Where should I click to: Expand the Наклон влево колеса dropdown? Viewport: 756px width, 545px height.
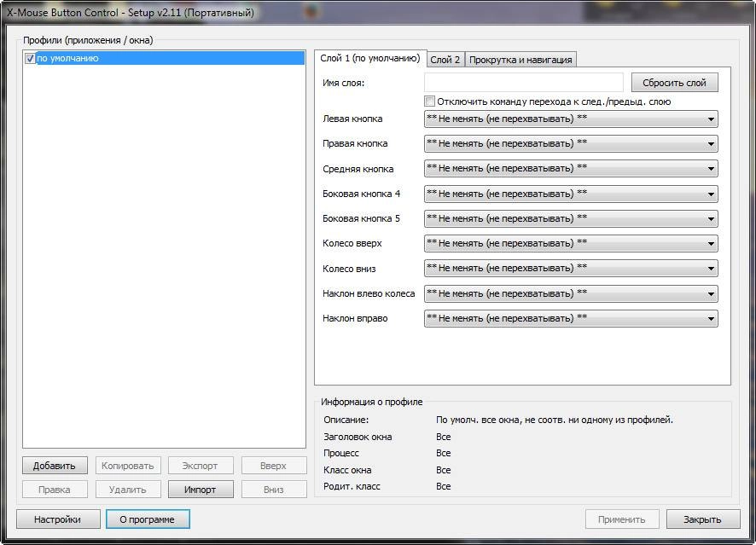(x=571, y=293)
